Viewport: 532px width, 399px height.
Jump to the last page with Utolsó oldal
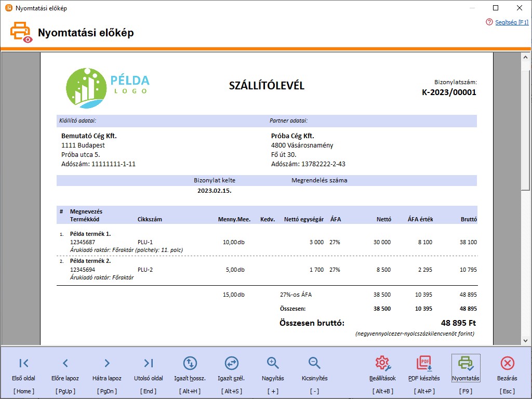pyautogui.click(x=148, y=363)
